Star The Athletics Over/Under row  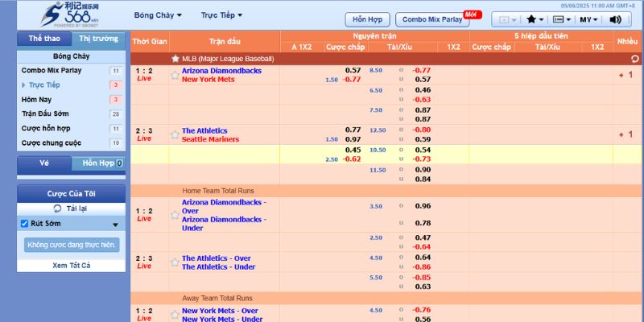[175, 262]
